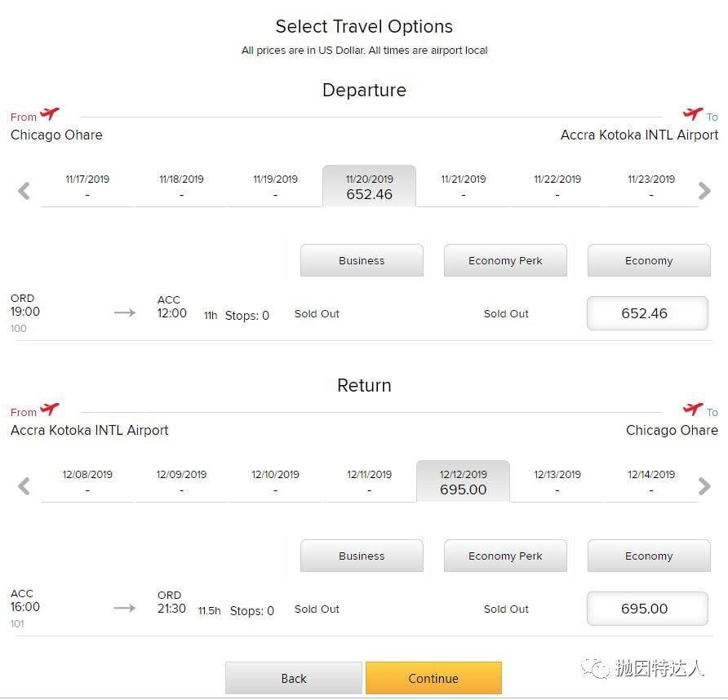Click the red plane icon beside Departure To
This screenshot has height=700, width=728.
click(693, 114)
